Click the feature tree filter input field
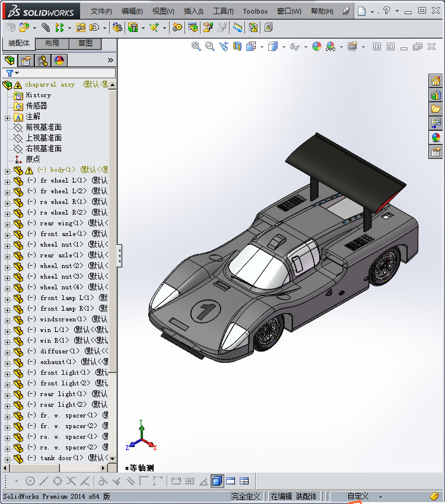The height and width of the screenshot is (504, 445). [66, 73]
